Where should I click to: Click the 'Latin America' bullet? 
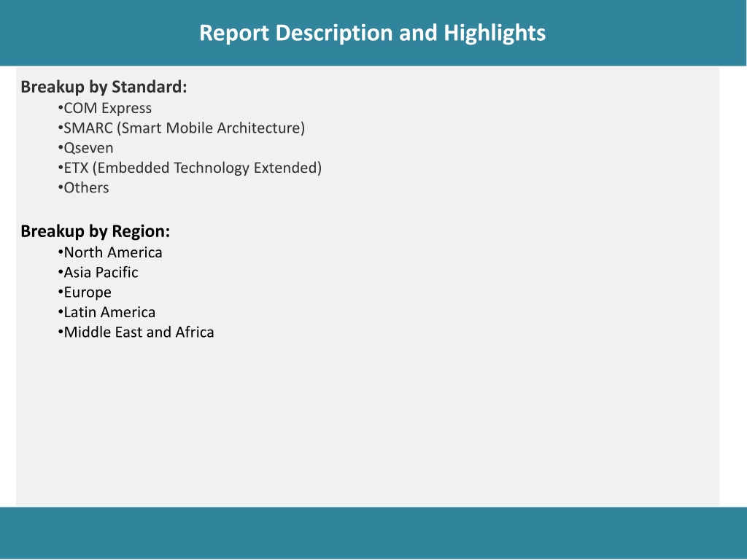pos(107,312)
